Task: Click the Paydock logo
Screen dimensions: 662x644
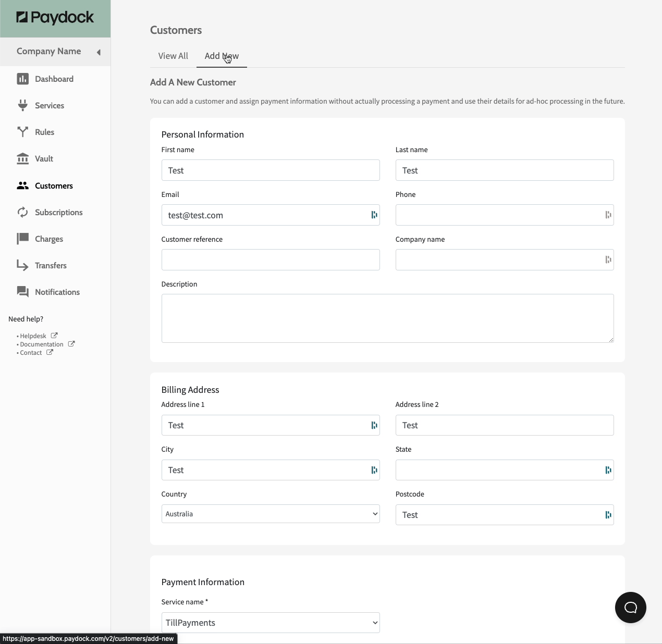Action: click(55, 18)
